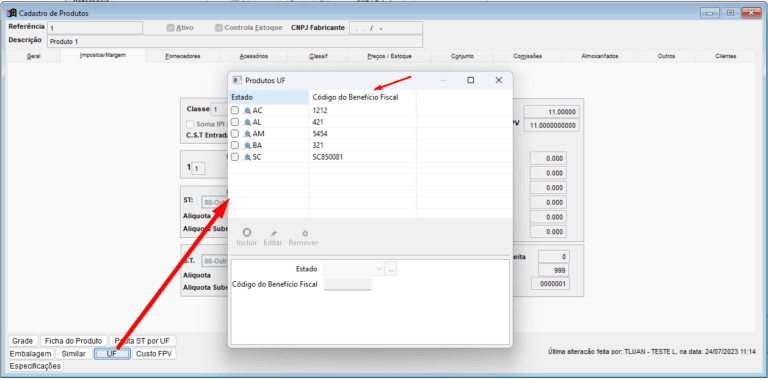Click the Grade button
This screenshot has width=768, height=379.
tap(23, 341)
